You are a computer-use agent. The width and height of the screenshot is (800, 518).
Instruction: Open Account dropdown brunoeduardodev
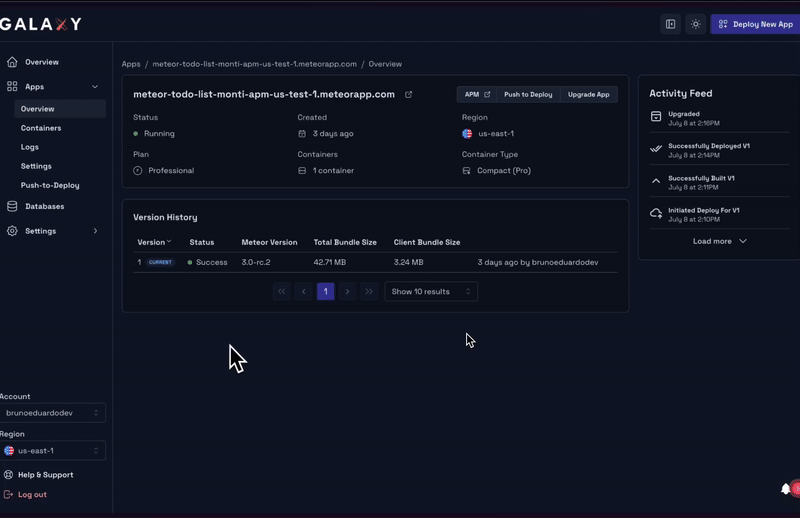pyautogui.click(x=53, y=413)
